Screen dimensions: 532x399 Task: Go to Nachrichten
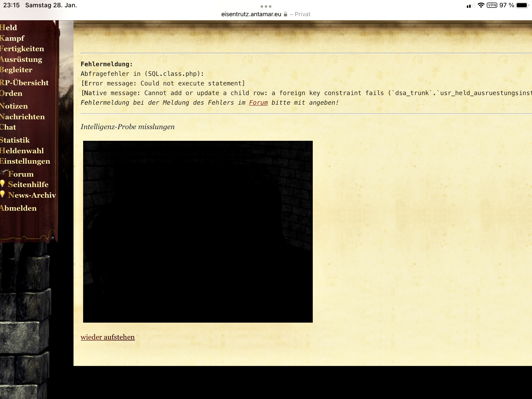(x=23, y=117)
